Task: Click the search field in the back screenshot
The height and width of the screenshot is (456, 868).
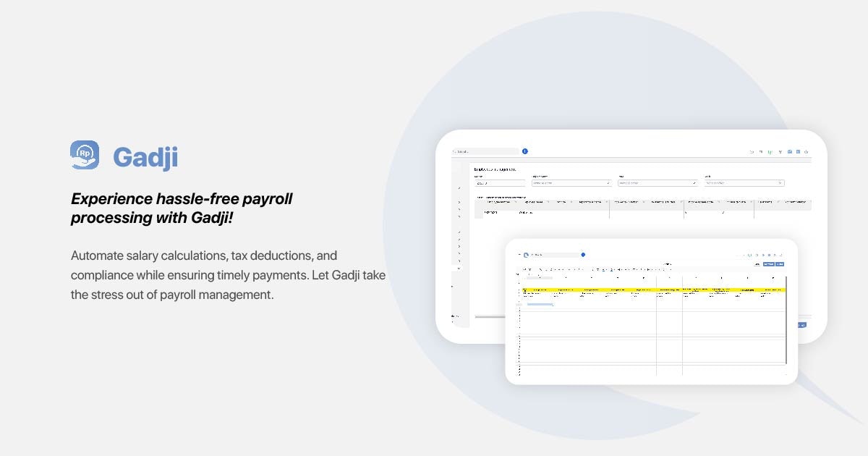Action: click(x=485, y=151)
